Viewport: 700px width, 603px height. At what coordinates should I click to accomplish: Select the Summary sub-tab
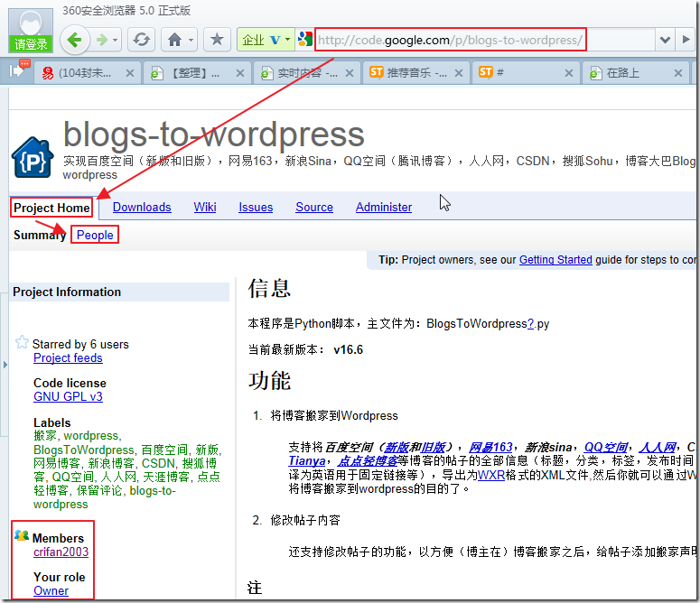pos(40,235)
